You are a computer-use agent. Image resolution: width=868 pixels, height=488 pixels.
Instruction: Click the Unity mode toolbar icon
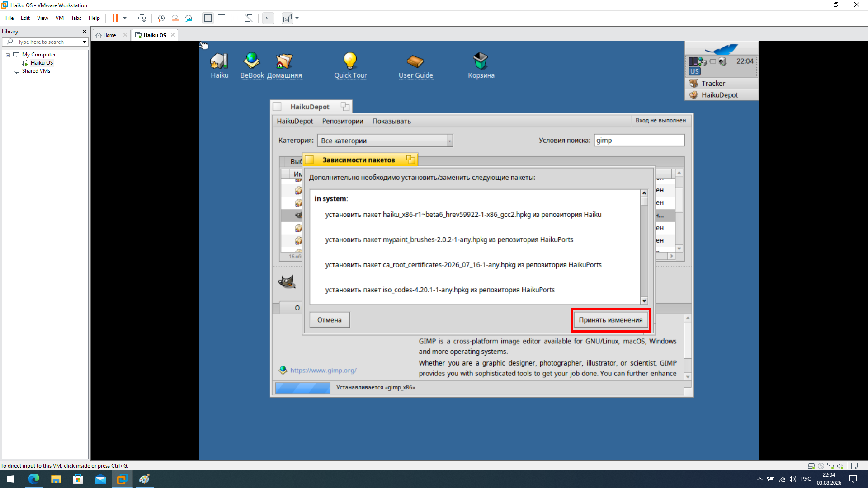click(x=249, y=18)
